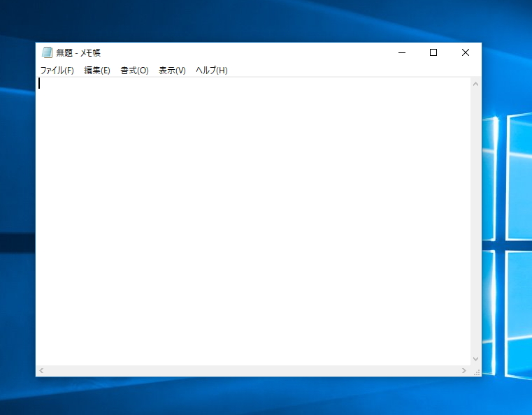The height and width of the screenshot is (415, 532).
Task: Open the 編集(E) menu
Action: (97, 70)
